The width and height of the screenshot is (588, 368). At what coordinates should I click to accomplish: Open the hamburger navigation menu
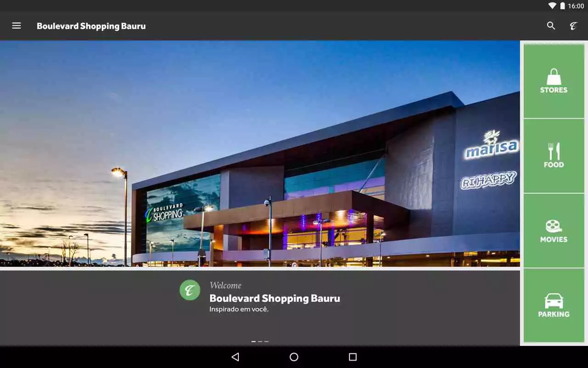(17, 26)
